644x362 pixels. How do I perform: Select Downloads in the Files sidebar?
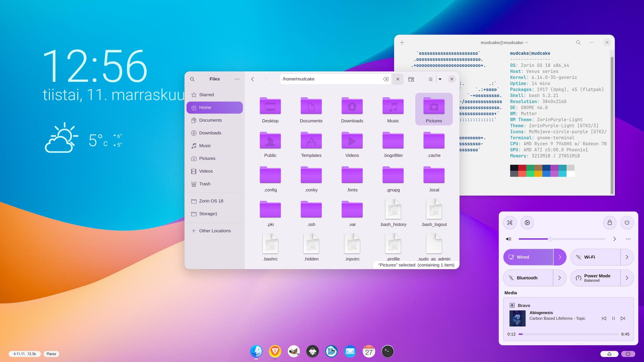pos(210,133)
